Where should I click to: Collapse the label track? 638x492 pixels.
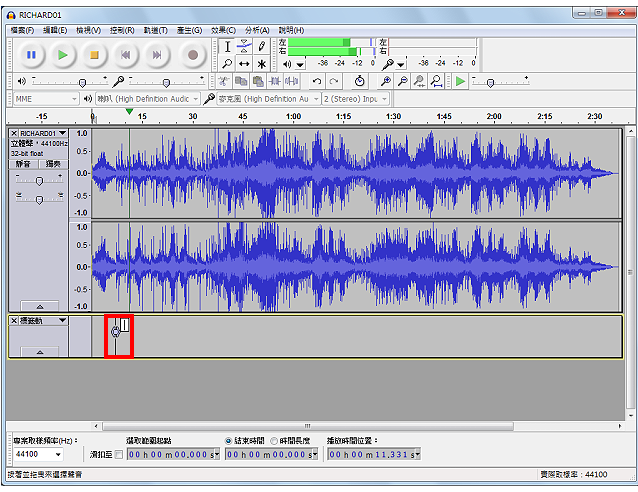(x=39, y=352)
